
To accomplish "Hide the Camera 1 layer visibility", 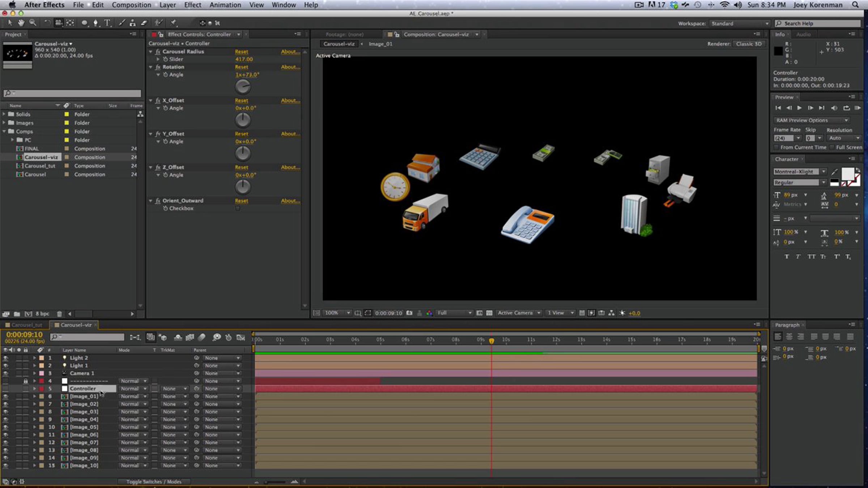I will [x=5, y=373].
